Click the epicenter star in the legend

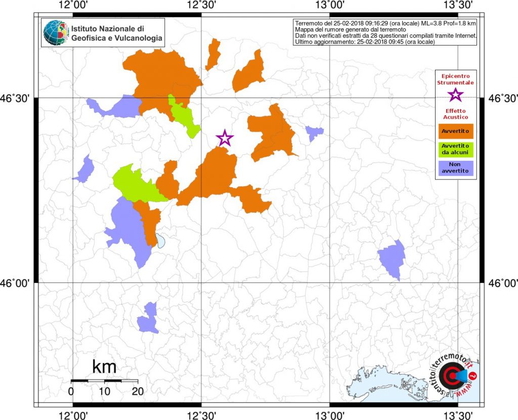pos(455,95)
